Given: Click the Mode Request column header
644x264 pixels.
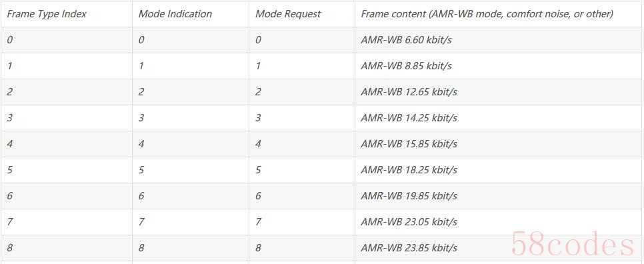Looking at the screenshot, I should point(288,14).
